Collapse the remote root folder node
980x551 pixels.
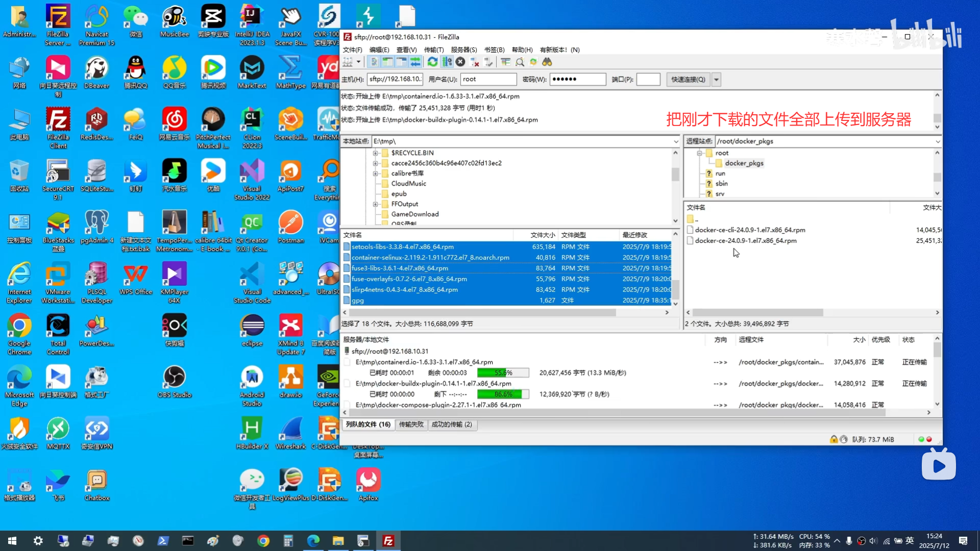click(x=699, y=153)
